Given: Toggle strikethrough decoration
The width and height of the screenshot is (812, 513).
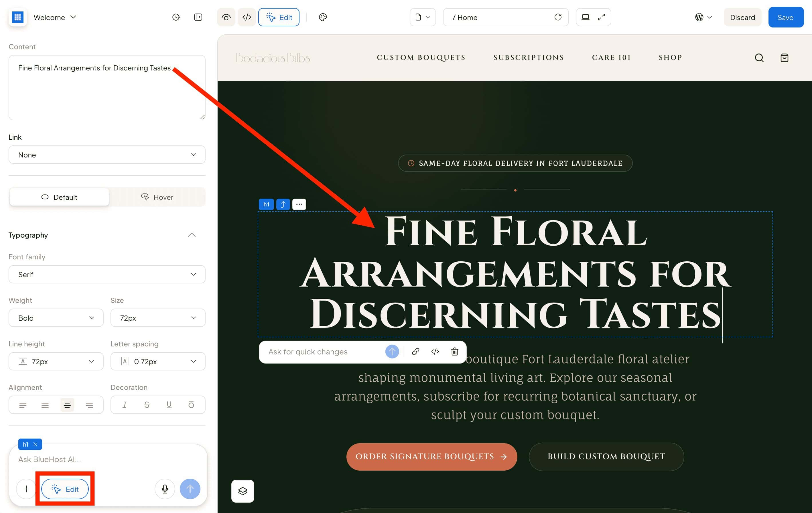Looking at the screenshot, I should tap(147, 405).
